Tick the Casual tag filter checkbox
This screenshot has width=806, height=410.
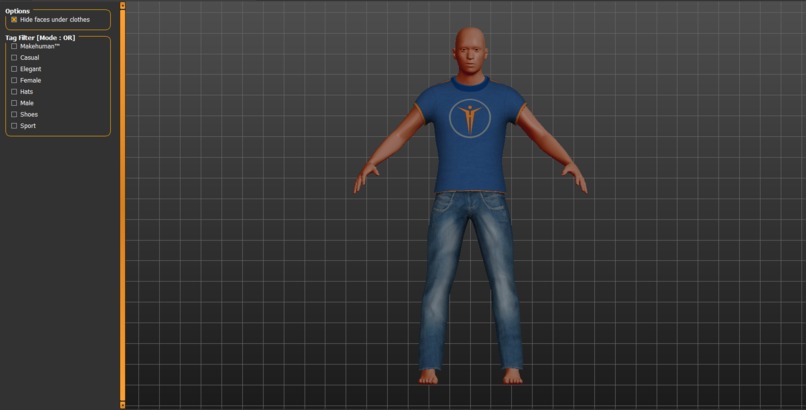(14, 58)
